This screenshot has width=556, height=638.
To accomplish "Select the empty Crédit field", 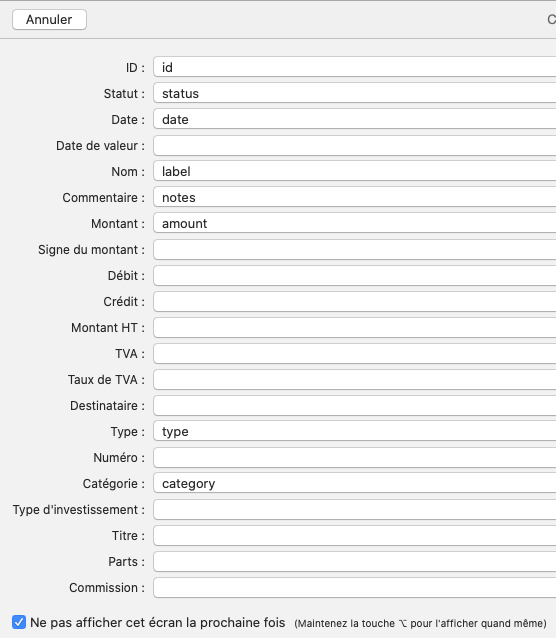I will coord(355,302).
